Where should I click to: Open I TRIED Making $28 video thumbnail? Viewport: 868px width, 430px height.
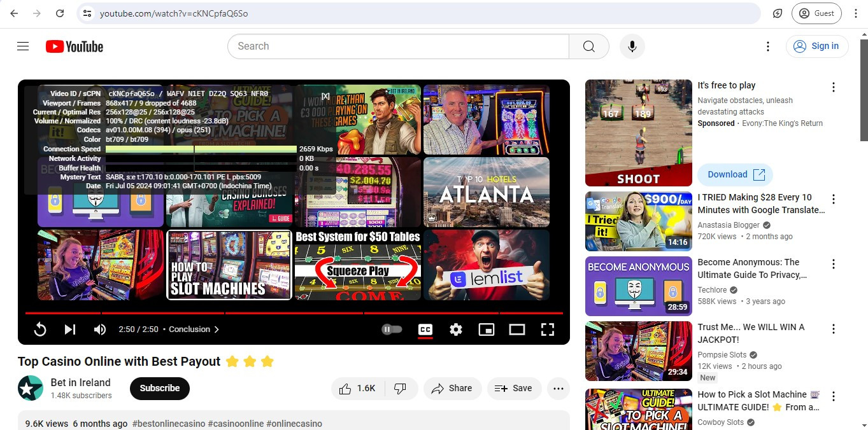(638, 221)
